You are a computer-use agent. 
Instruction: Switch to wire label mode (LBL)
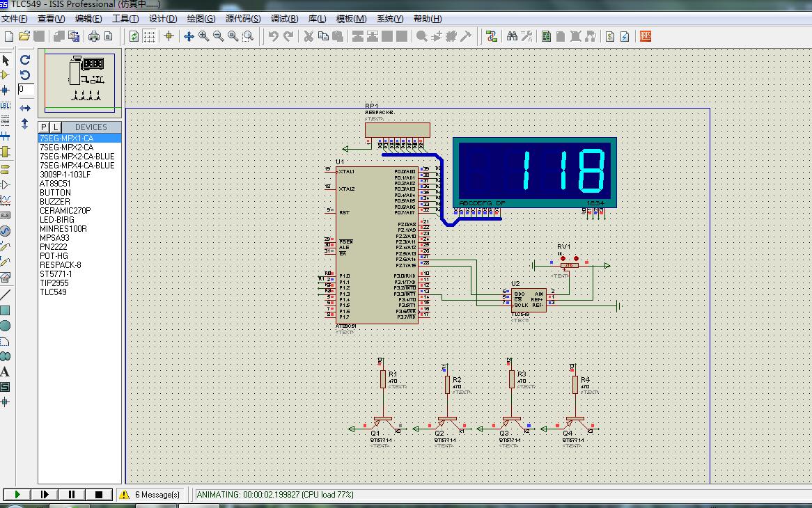tap(5, 105)
